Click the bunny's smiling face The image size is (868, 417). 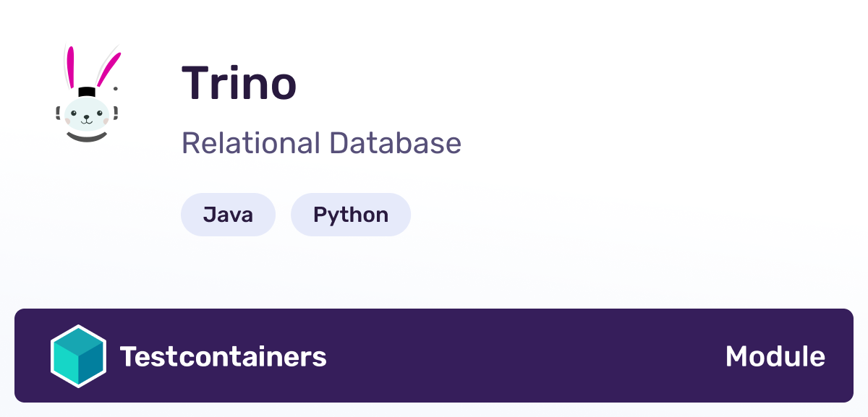(x=88, y=114)
